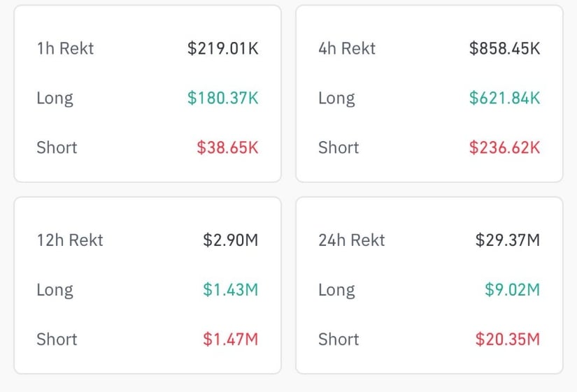This screenshot has width=577, height=392.
Task: Open the 12h Rekt card label
Action: click(70, 240)
